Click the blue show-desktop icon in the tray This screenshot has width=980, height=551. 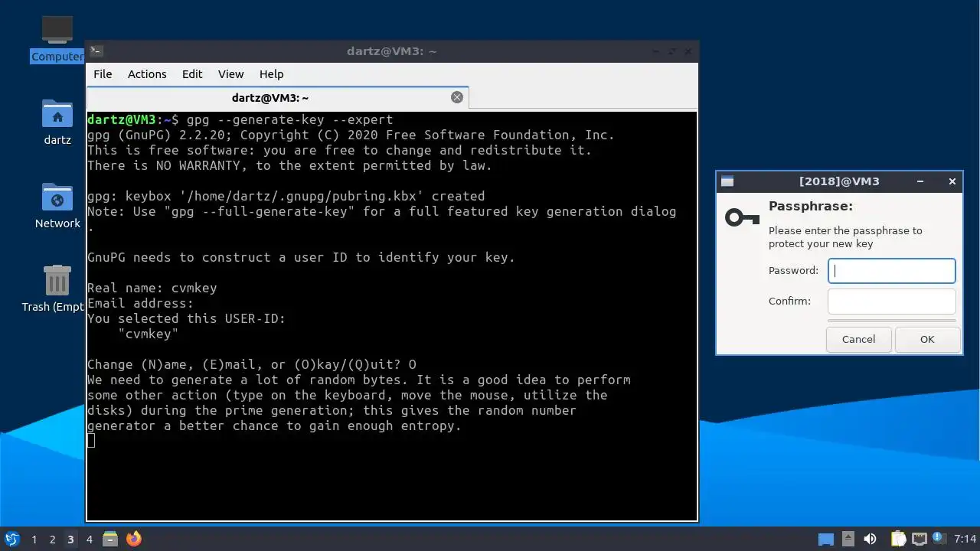tap(825, 539)
